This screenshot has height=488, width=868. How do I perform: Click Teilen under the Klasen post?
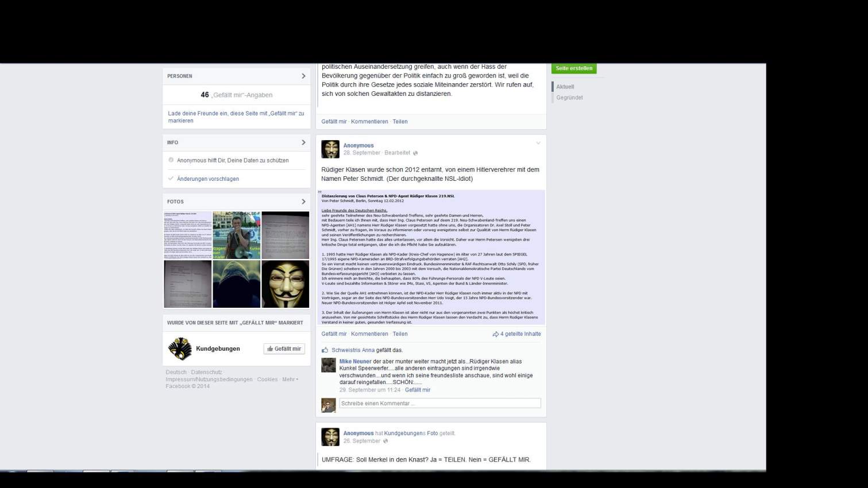(x=400, y=334)
